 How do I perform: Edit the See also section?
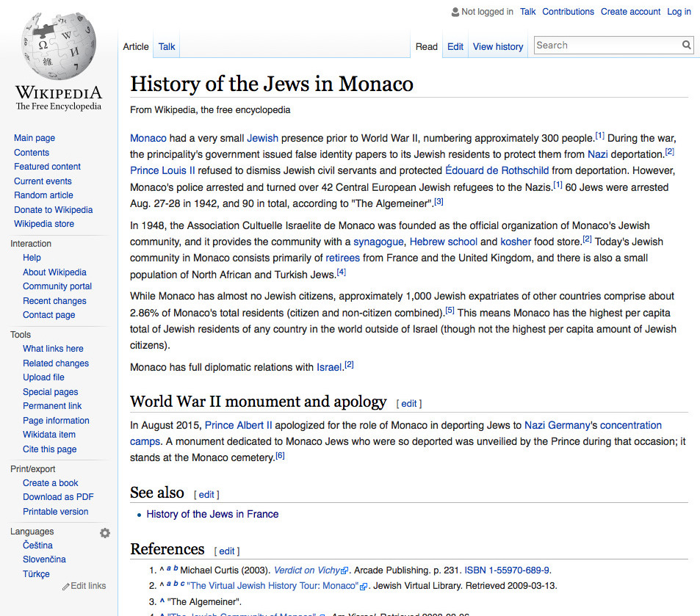(206, 494)
